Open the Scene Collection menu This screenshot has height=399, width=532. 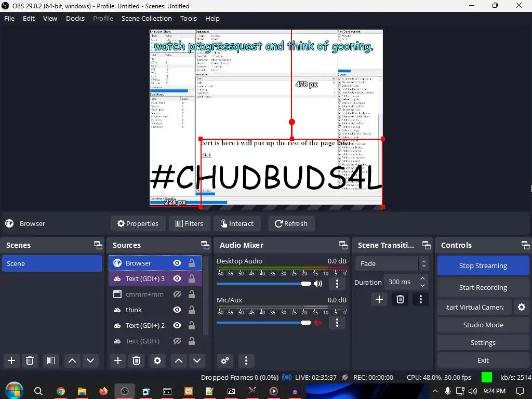pos(147,18)
